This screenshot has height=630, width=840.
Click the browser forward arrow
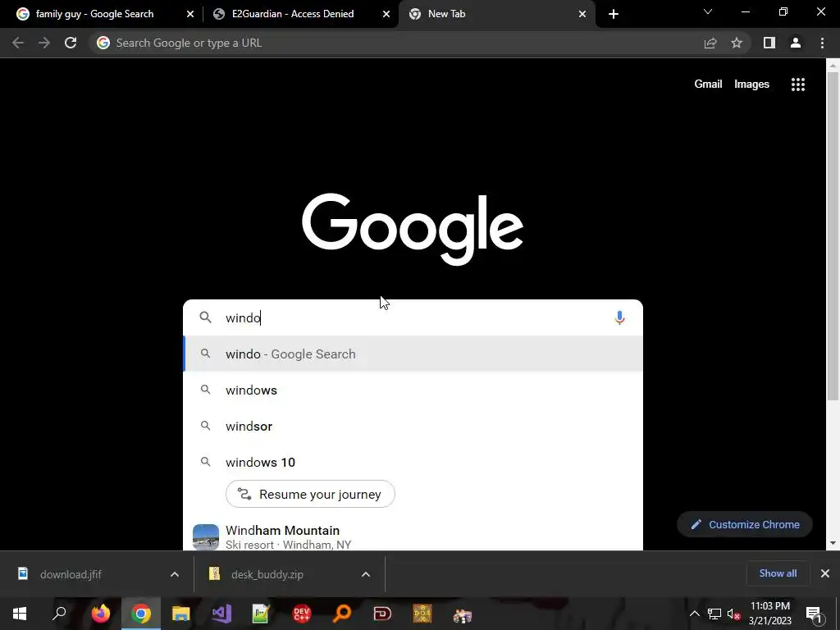(44, 43)
